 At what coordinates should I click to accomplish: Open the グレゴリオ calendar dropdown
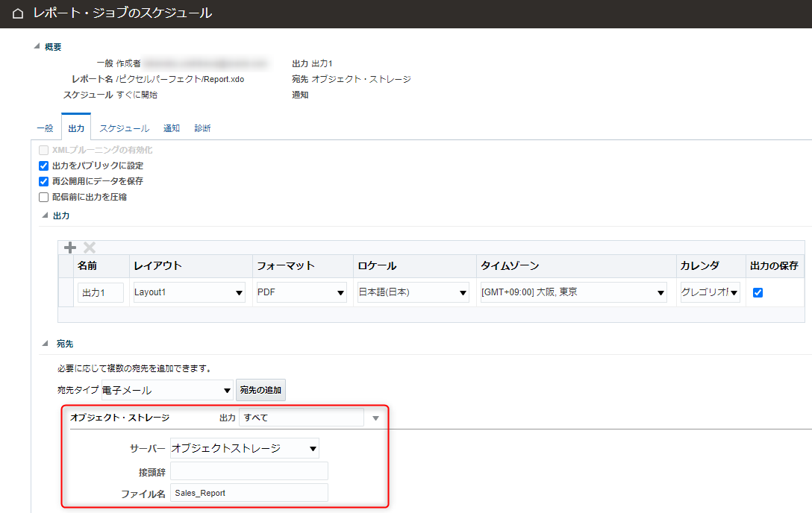(x=710, y=292)
